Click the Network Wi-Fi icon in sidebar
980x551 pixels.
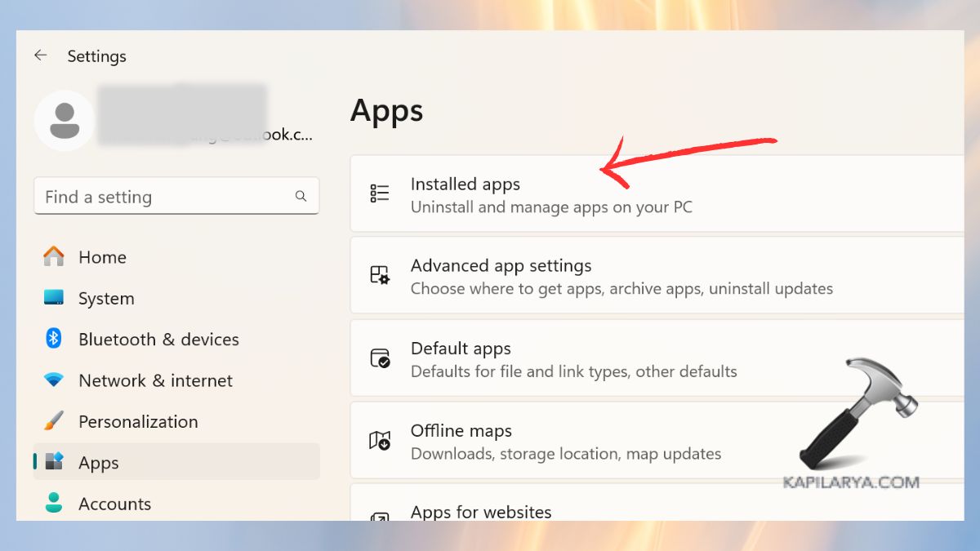pos(54,380)
